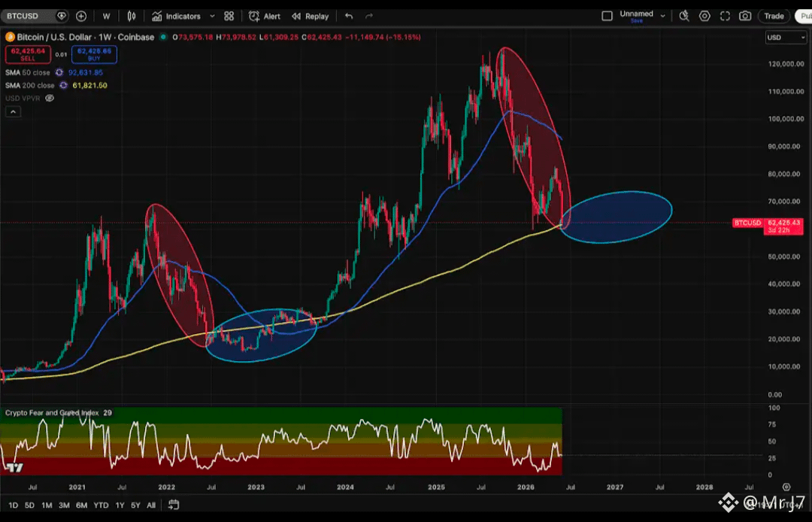The height and width of the screenshot is (522, 812).
Task: Set range to 3M
Action: [64, 505]
